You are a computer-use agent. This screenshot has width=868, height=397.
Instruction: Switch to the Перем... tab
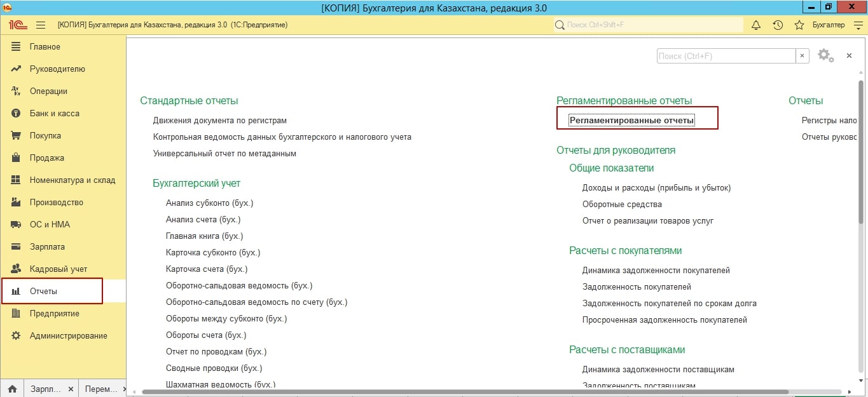tap(100, 389)
